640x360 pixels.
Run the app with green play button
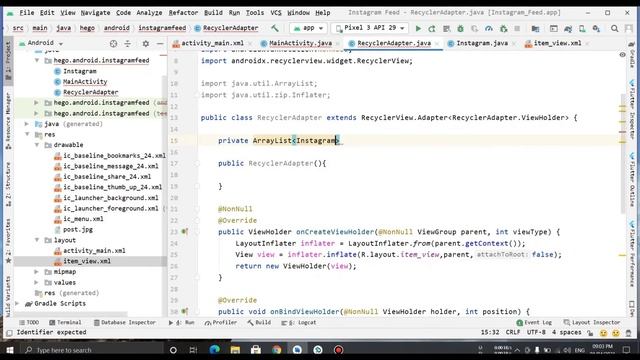(x=418, y=28)
